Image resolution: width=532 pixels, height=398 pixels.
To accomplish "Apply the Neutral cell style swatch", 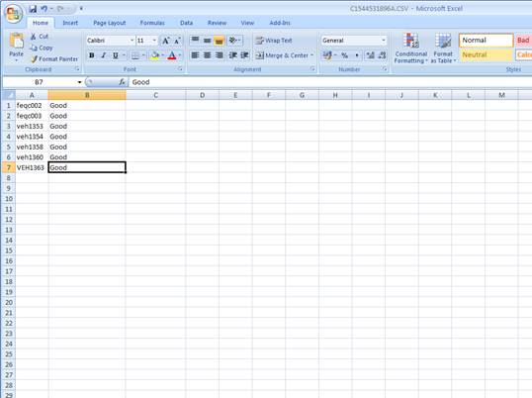I will 486,55.
